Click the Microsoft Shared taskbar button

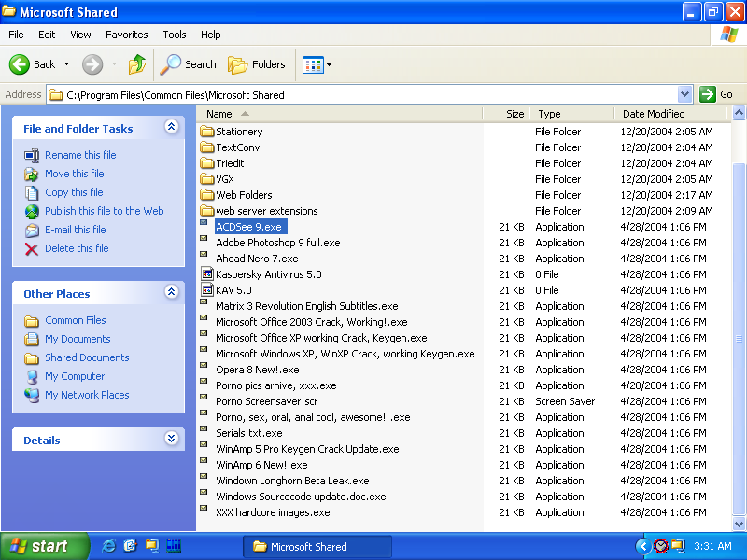[x=317, y=547]
